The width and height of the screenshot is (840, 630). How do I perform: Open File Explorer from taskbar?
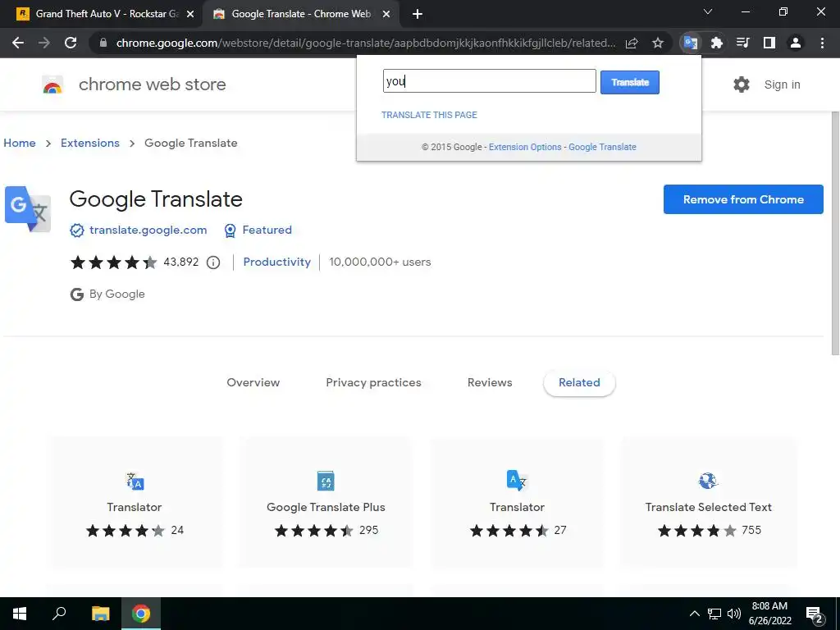coord(100,614)
